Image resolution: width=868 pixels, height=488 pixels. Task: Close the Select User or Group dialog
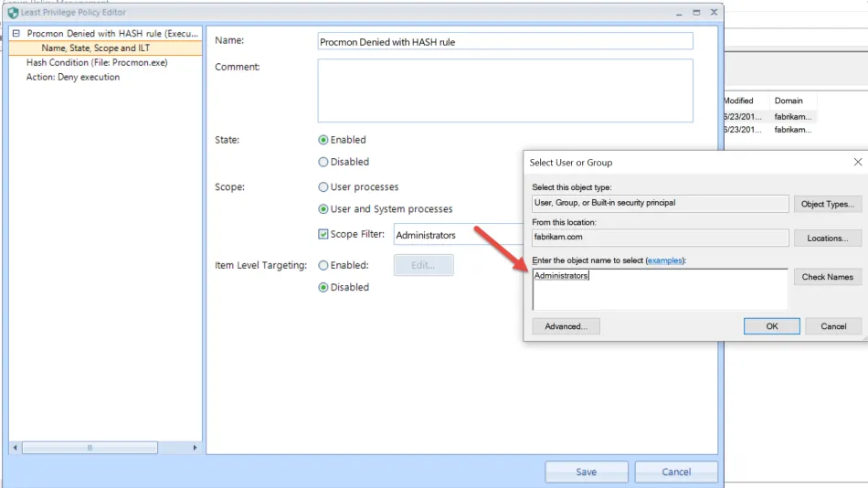pos(857,162)
